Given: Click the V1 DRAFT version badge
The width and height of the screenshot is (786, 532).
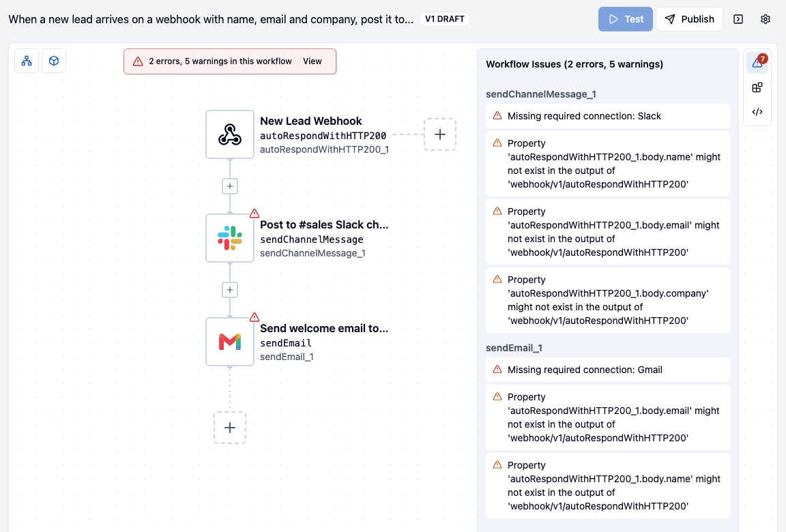Looking at the screenshot, I should click(445, 19).
